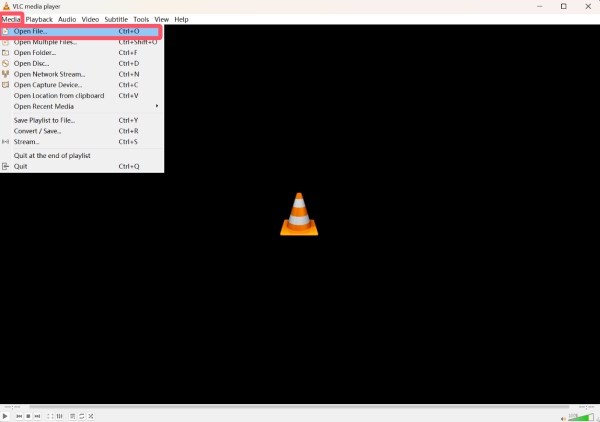Select Open Network Stream... entry
The width and height of the screenshot is (600, 422).
pos(82,74)
